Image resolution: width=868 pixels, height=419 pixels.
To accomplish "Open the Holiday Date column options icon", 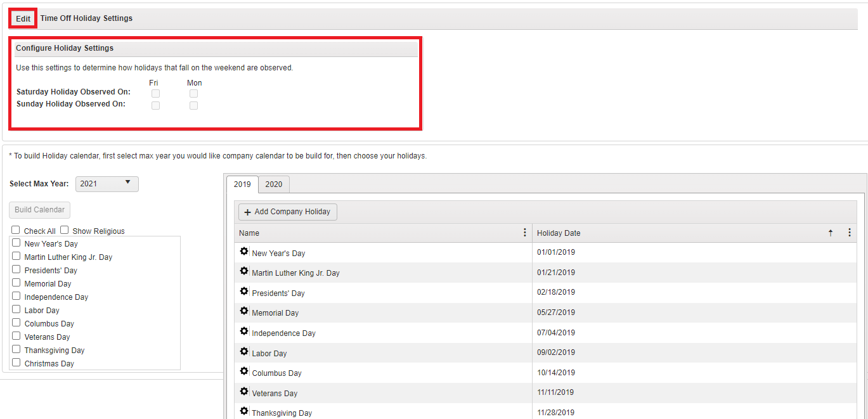I will coord(850,233).
